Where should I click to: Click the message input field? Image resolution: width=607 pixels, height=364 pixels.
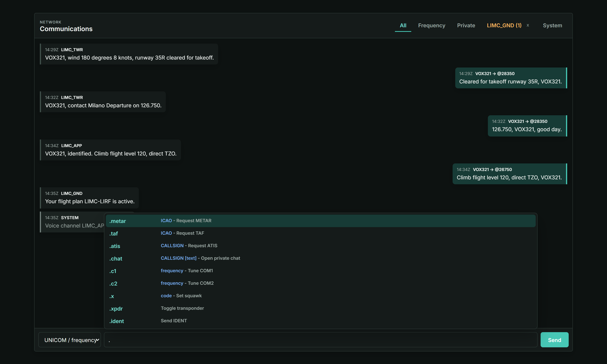tap(320, 340)
